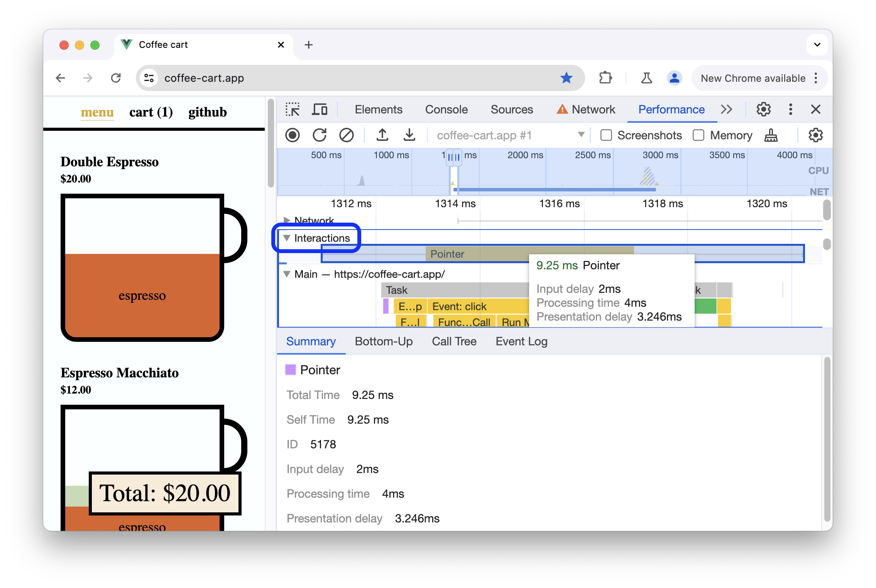The width and height of the screenshot is (876, 588).
Task: Click the capture settings icon
Action: tap(816, 135)
